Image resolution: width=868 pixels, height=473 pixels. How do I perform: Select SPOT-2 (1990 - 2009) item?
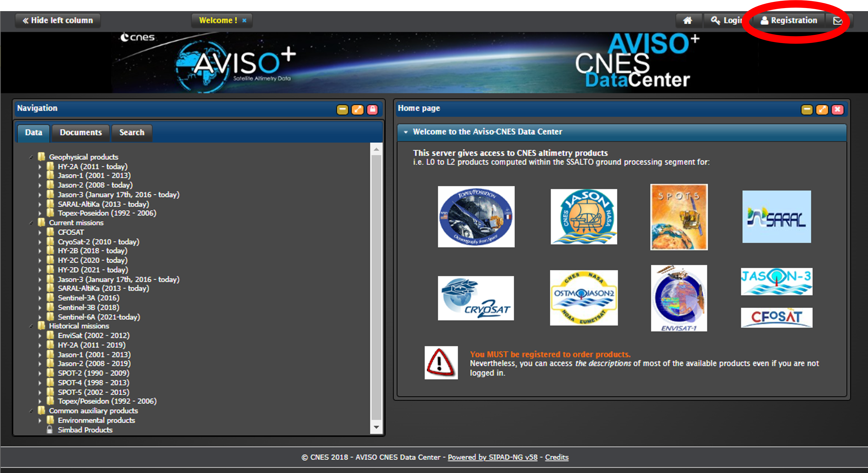tap(93, 373)
